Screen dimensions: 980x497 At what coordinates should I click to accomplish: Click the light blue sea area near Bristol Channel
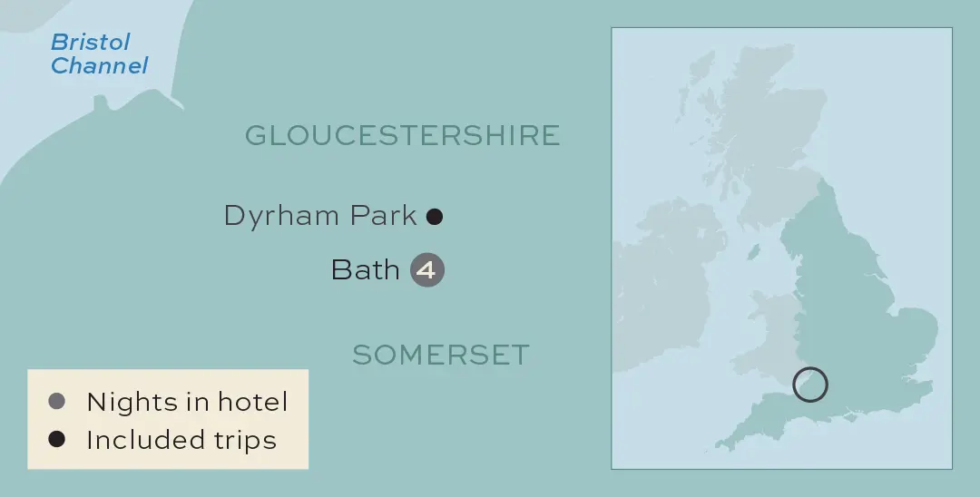54,118
